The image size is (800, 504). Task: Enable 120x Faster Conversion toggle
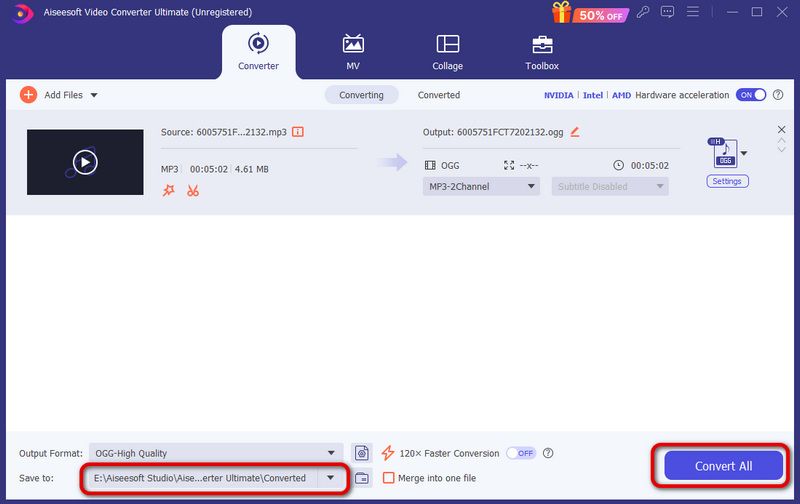[520, 453]
